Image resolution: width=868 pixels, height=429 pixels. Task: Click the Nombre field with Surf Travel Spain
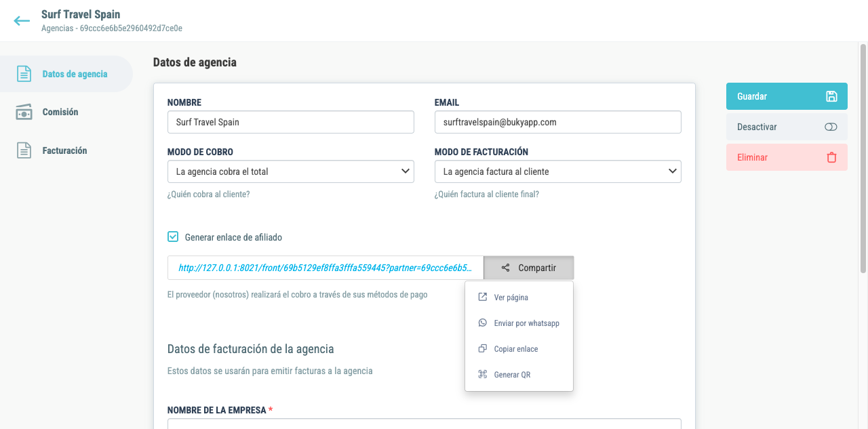click(x=291, y=122)
